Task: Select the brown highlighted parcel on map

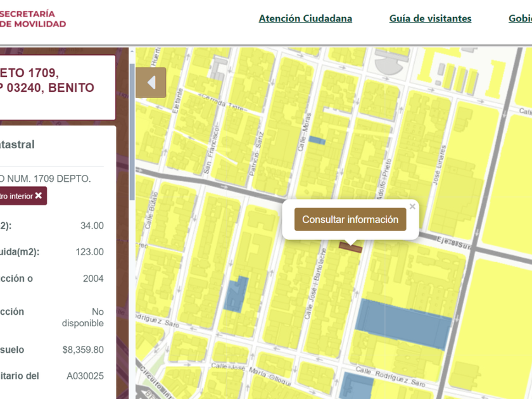Action: pyautogui.click(x=350, y=248)
